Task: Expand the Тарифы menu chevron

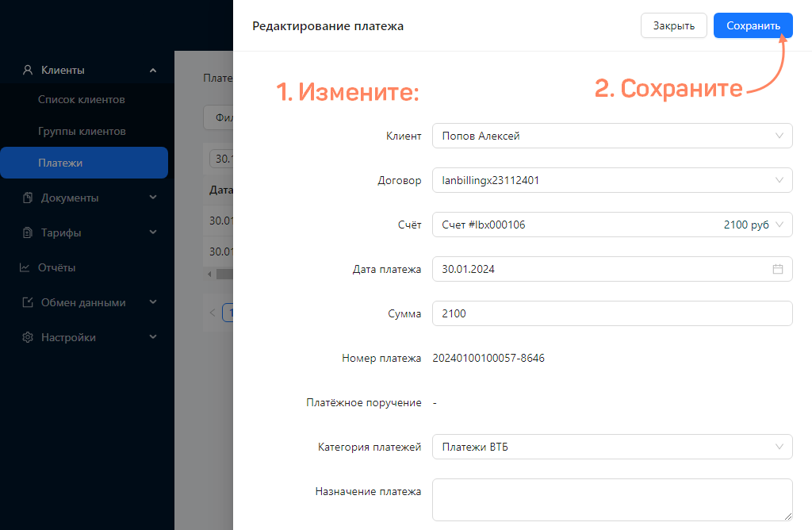Action: tap(153, 232)
